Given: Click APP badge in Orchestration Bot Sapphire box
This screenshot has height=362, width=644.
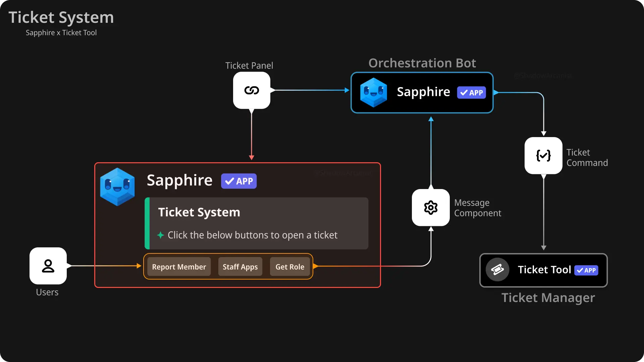Looking at the screenshot, I should click(x=471, y=93).
